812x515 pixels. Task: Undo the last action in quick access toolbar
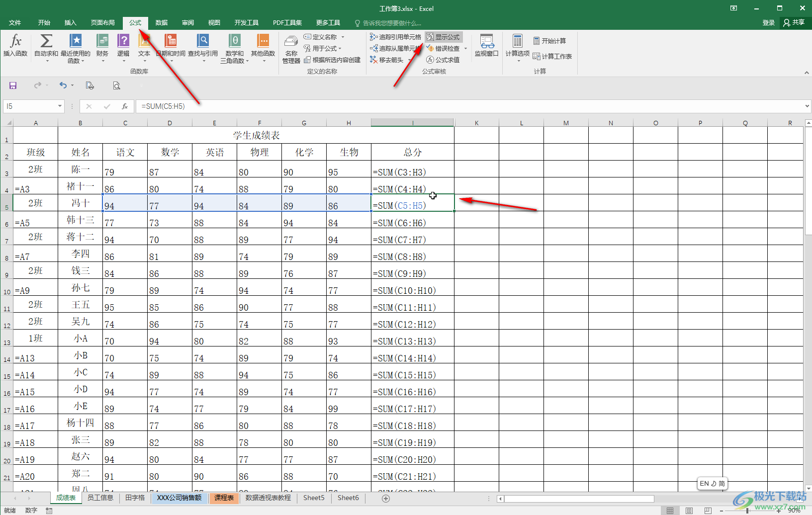pyautogui.click(x=63, y=86)
